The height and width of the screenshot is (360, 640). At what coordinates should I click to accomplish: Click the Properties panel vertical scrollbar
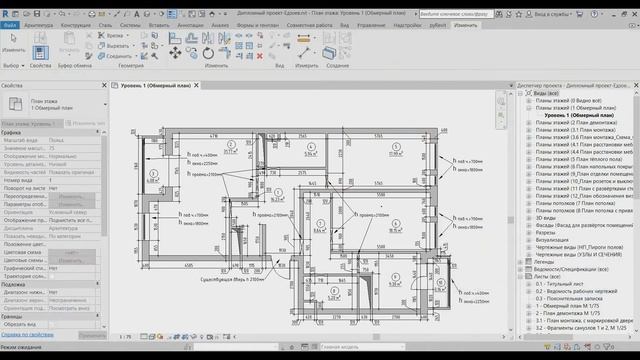point(104,186)
